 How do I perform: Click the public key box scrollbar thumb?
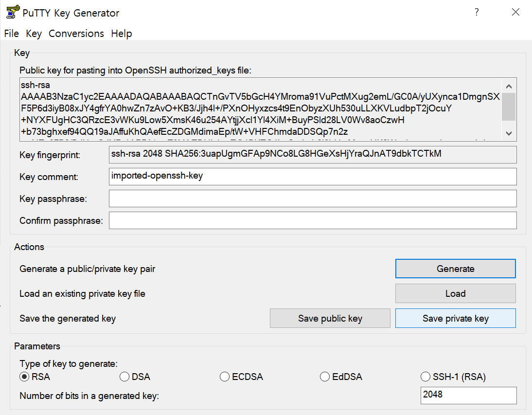tap(509, 107)
